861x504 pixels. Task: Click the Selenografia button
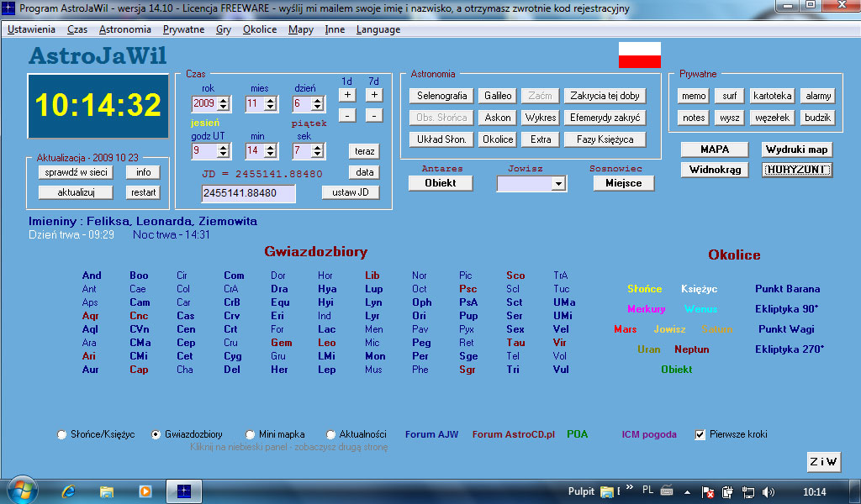point(441,96)
